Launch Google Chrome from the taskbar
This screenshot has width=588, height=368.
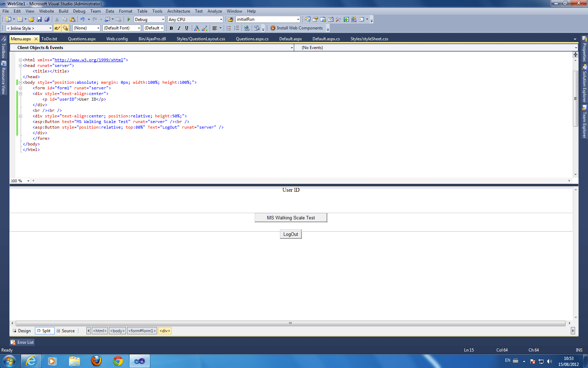coord(118,361)
